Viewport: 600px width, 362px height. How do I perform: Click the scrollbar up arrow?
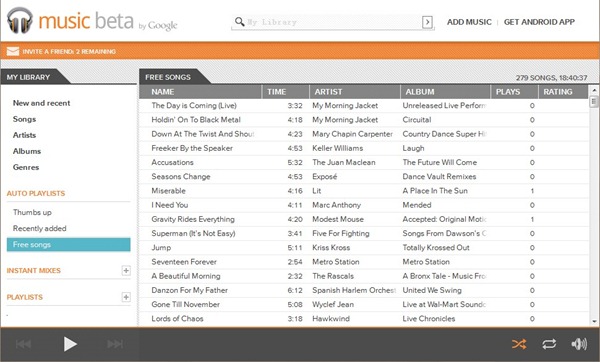tap(594, 90)
